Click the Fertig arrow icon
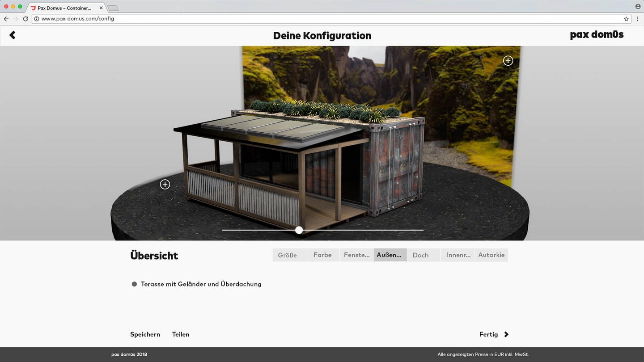The width and height of the screenshot is (644, 362). click(506, 334)
